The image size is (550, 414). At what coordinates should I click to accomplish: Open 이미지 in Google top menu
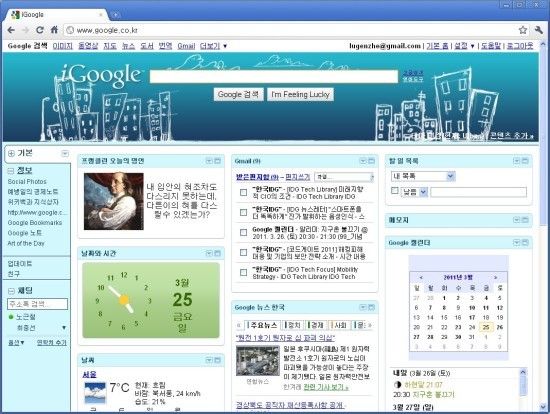coord(62,46)
